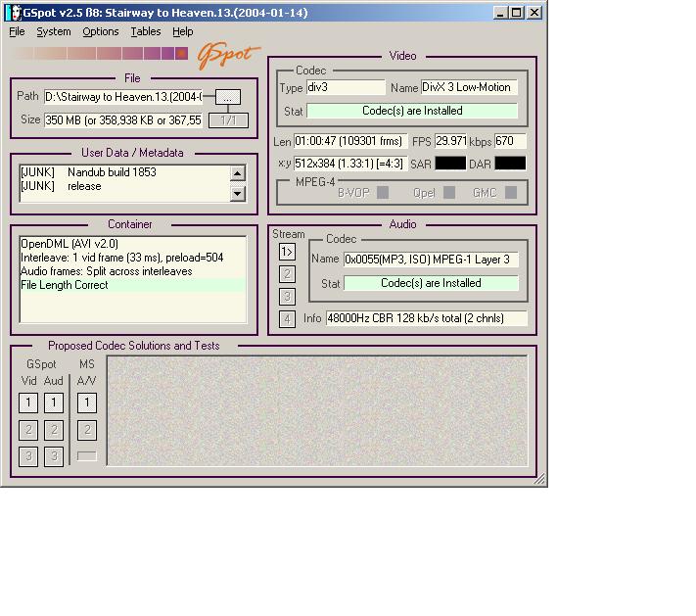Viewport: 696px width, 616px height.
Task: Select audio stream 4 button
Action: pos(287,319)
